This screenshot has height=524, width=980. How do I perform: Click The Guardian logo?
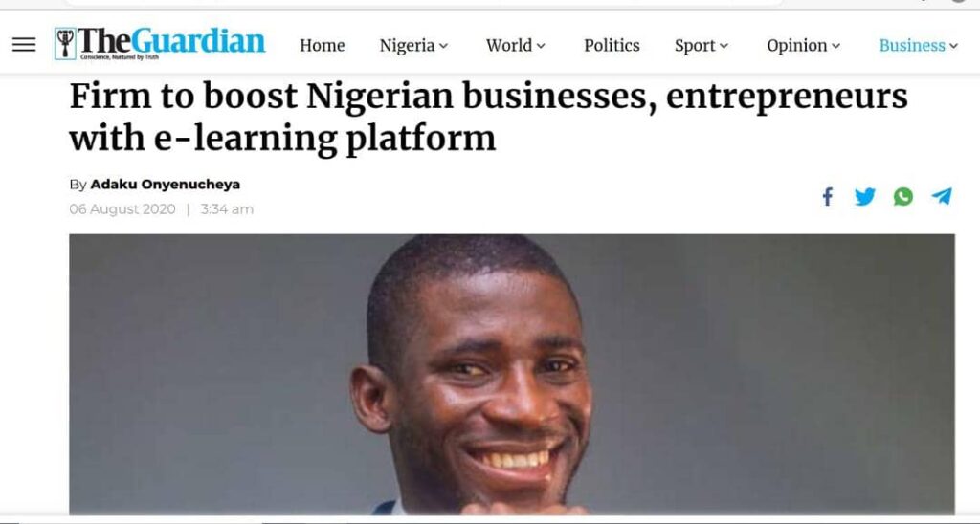tap(160, 44)
